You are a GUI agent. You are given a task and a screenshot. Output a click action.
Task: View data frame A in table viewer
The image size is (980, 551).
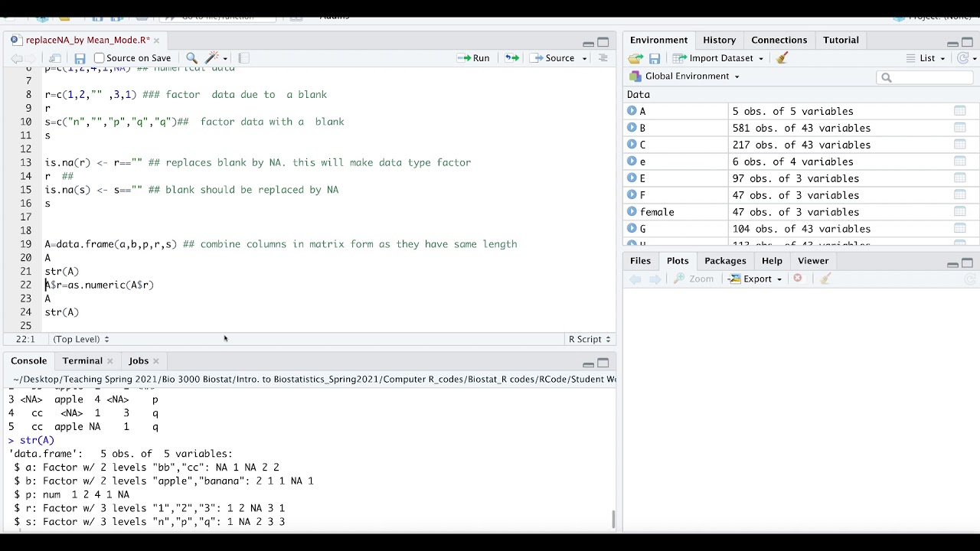[x=959, y=111]
